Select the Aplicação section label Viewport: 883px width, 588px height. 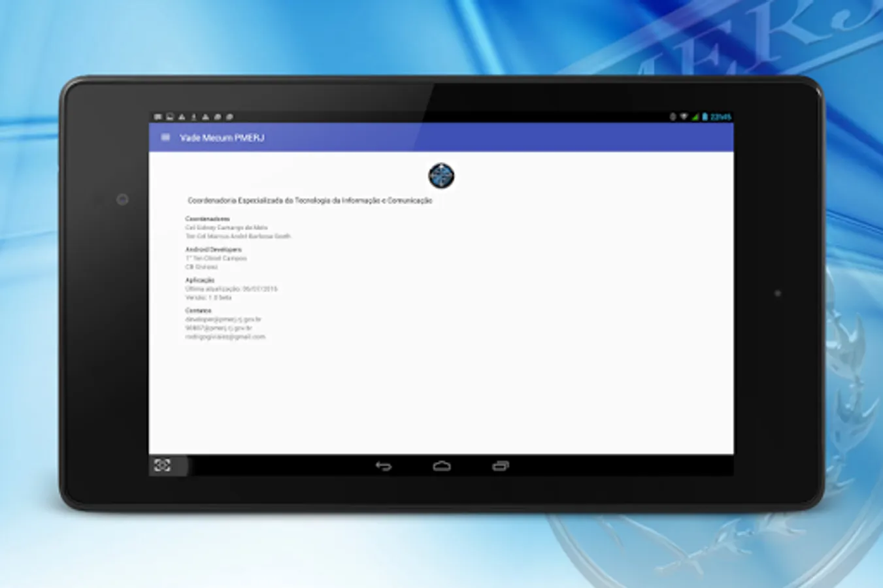pos(199,280)
